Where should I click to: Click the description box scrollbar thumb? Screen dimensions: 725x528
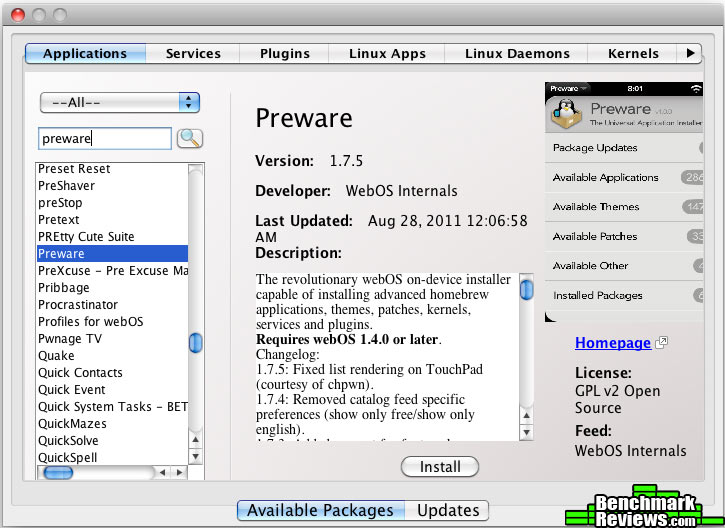[x=527, y=290]
